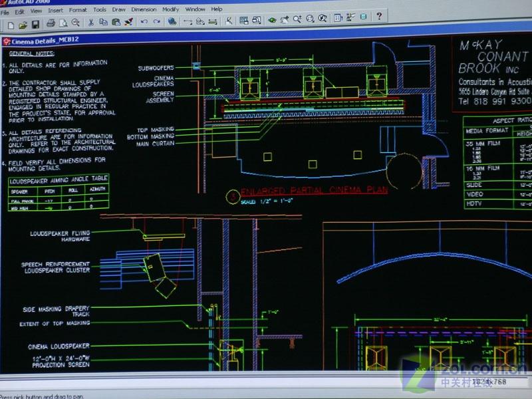Click the Find and Replace icon
The image size is (532, 399).
click(x=76, y=23)
